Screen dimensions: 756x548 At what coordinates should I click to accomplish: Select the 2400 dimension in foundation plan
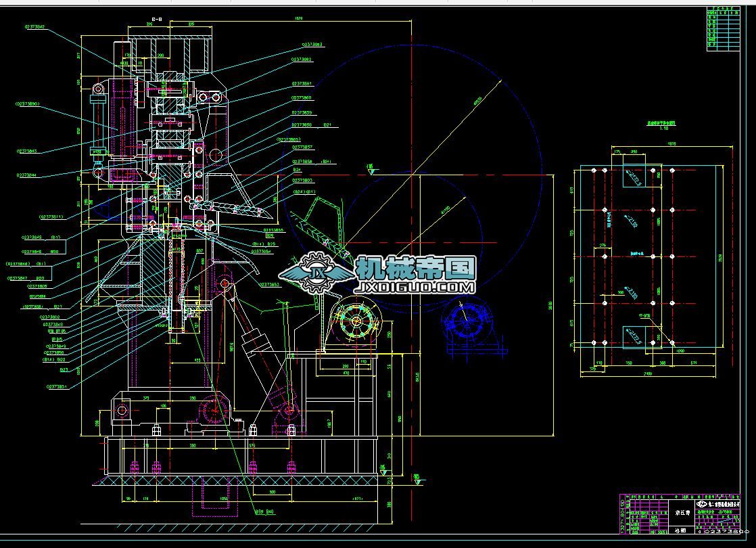point(648,373)
